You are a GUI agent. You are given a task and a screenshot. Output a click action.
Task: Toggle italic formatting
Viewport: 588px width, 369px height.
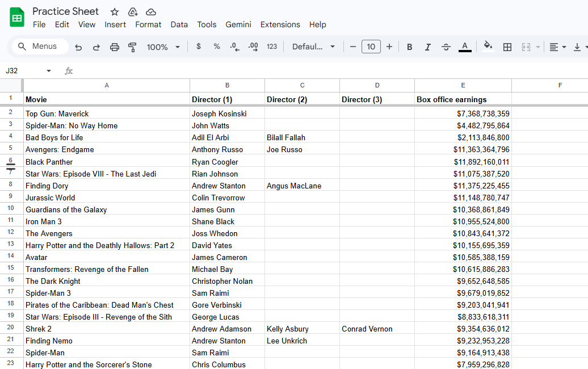[x=427, y=47]
